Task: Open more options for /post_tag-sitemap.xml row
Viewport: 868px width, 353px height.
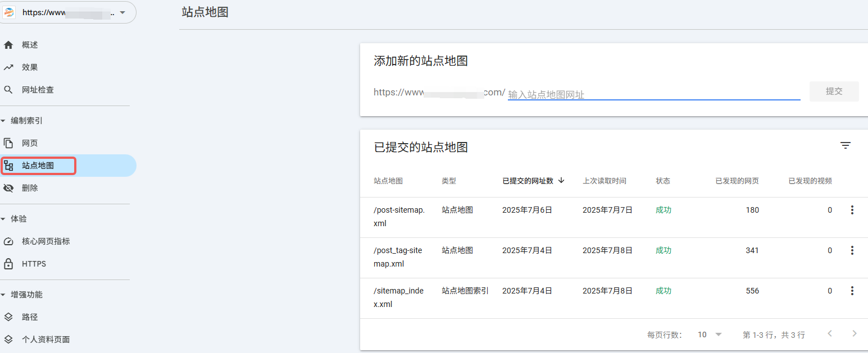Action: coord(852,250)
